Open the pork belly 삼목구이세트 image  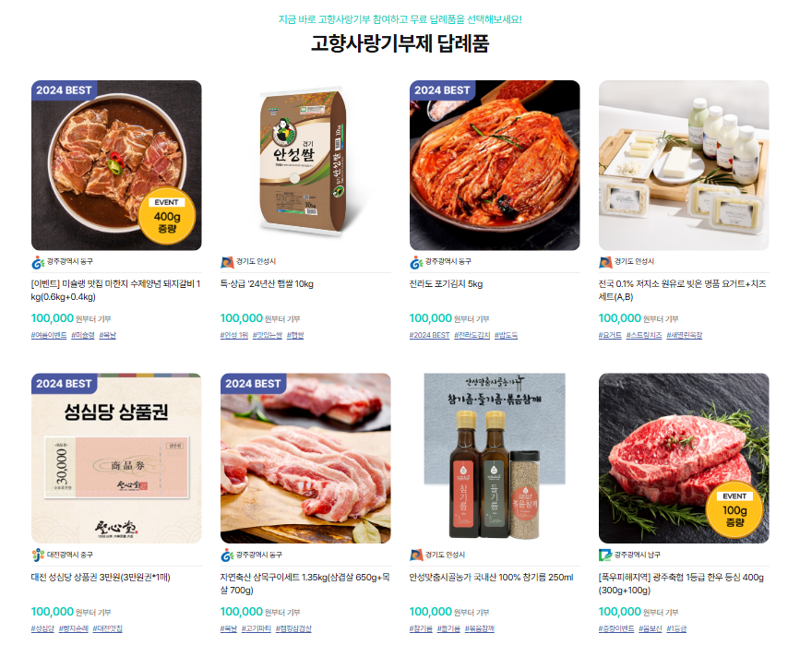[x=305, y=459]
